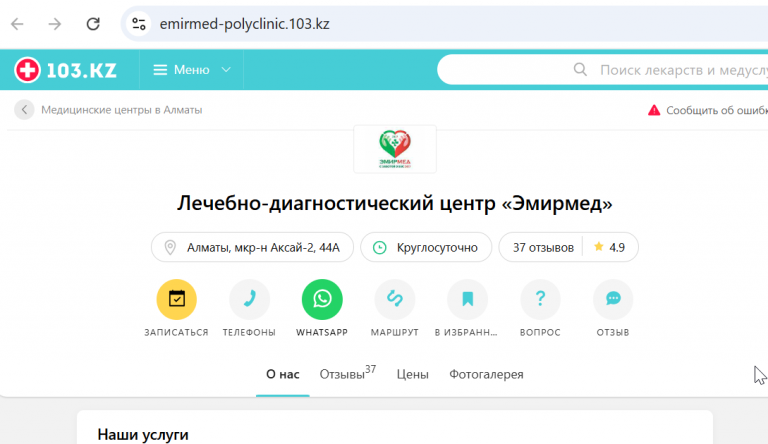Switch to the Отзывы tab

[x=347, y=373]
